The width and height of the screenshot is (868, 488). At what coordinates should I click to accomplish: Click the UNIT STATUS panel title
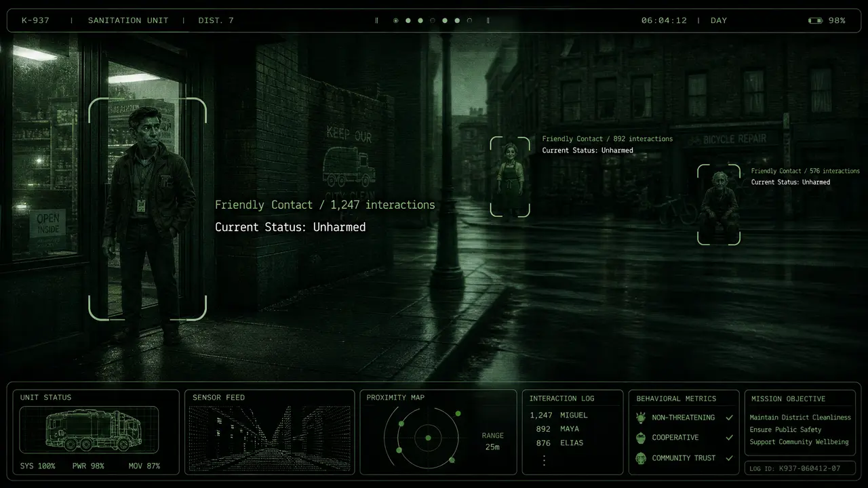[x=45, y=397]
